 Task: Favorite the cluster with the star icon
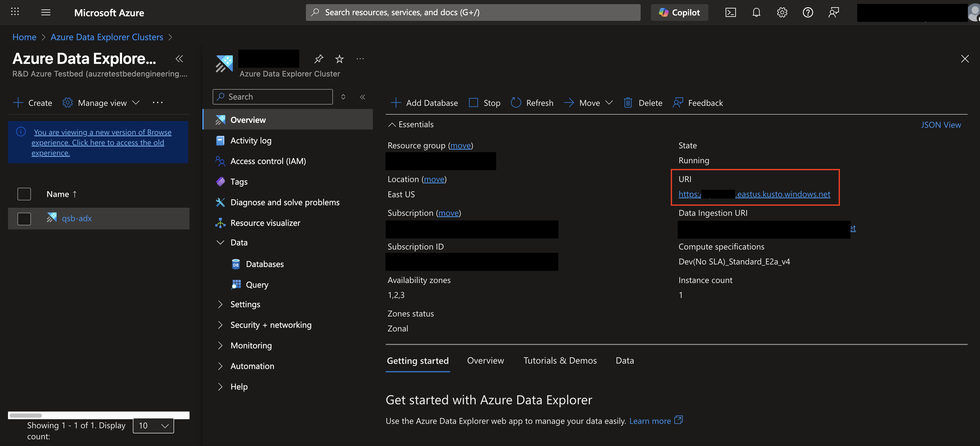pyautogui.click(x=339, y=59)
